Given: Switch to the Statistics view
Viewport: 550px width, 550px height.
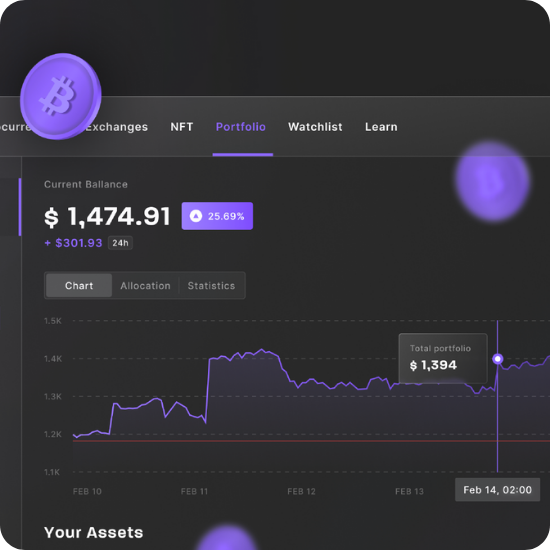Looking at the screenshot, I should click(x=211, y=286).
